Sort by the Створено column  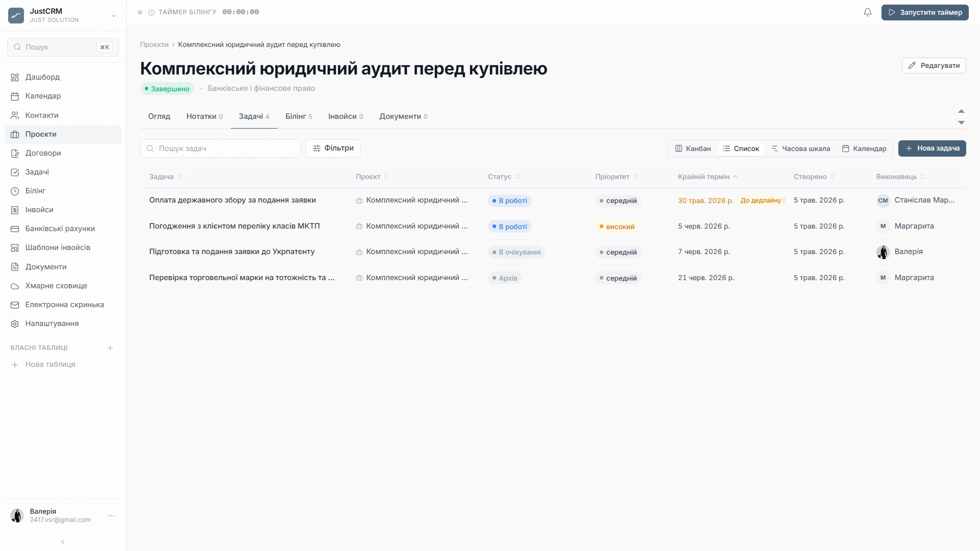(814, 177)
